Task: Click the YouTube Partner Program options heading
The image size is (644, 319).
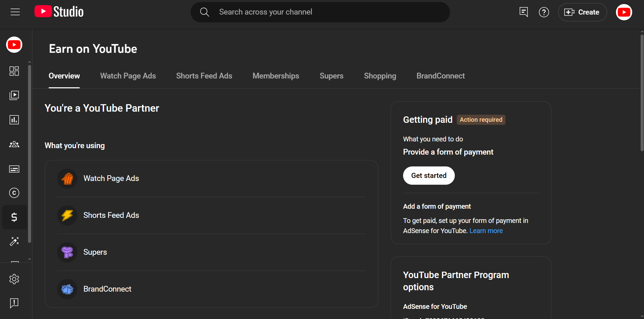Action: click(x=456, y=281)
